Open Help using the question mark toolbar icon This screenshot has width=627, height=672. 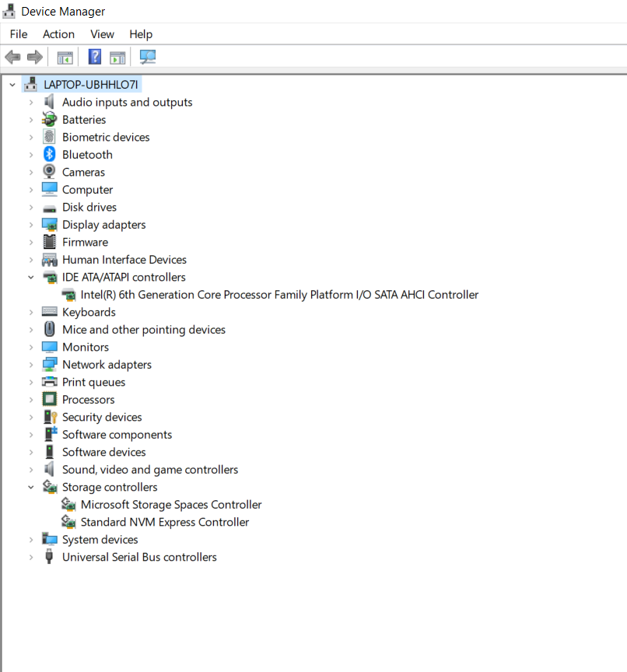(x=94, y=56)
